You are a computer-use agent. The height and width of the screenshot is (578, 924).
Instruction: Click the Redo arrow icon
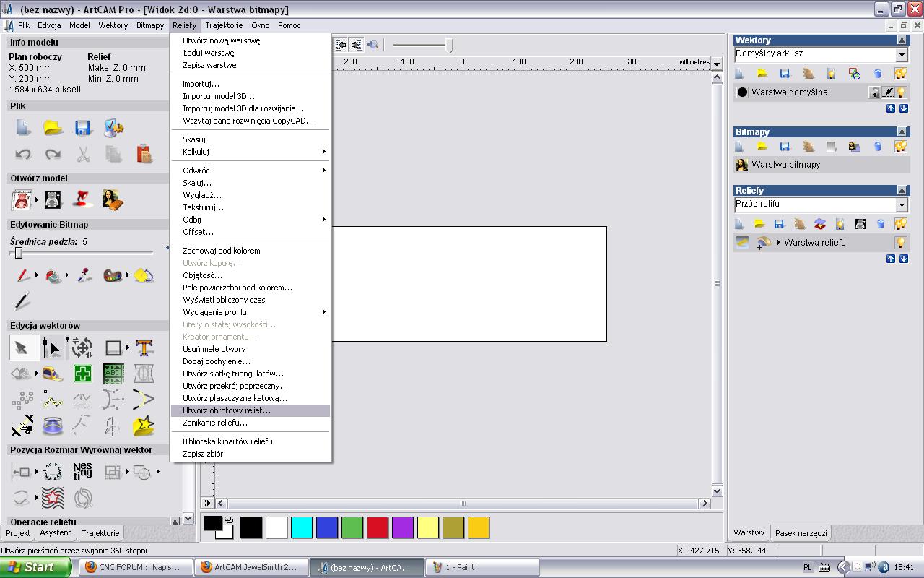[x=53, y=154]
